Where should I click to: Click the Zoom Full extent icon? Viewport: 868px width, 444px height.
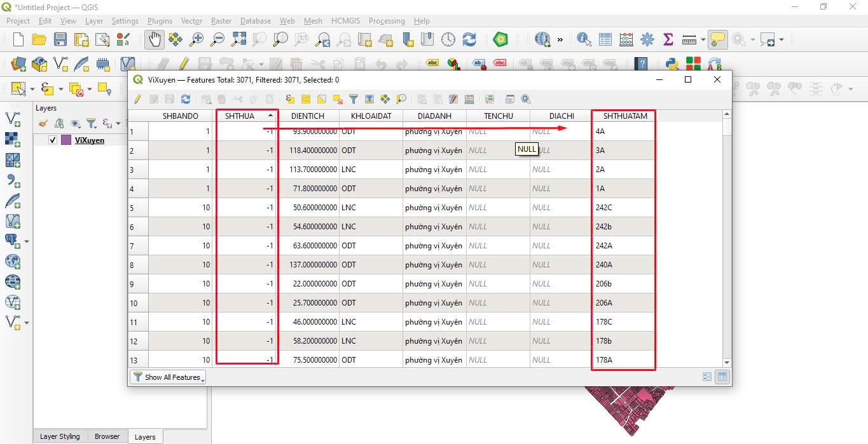(x=238, y=39)
